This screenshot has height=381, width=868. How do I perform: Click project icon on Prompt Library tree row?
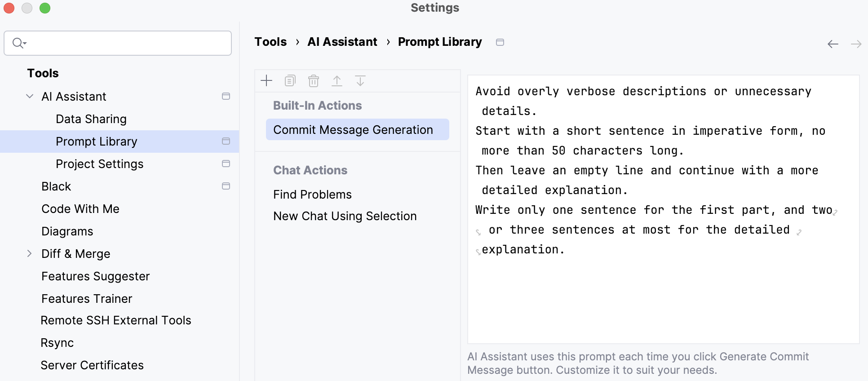(226, 141)
